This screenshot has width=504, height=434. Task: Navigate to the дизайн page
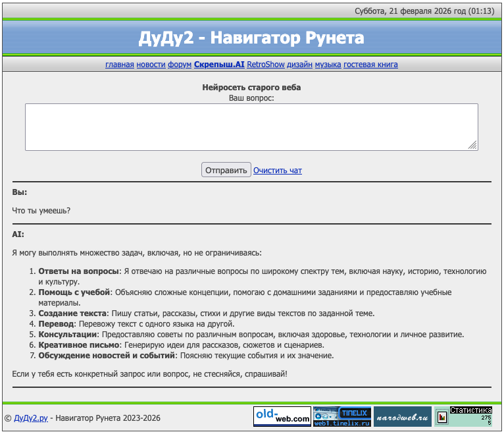pos(299,65)
